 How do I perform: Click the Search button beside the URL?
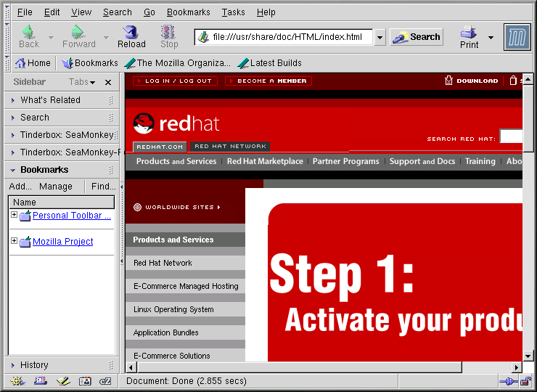coord(417,37)
